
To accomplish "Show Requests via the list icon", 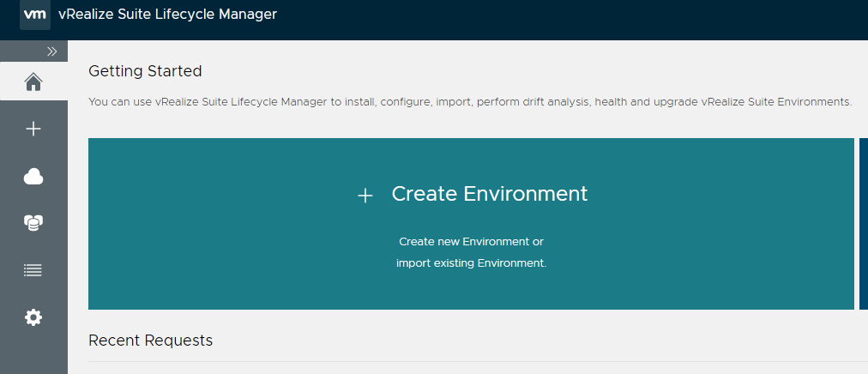I will [33, 270].
